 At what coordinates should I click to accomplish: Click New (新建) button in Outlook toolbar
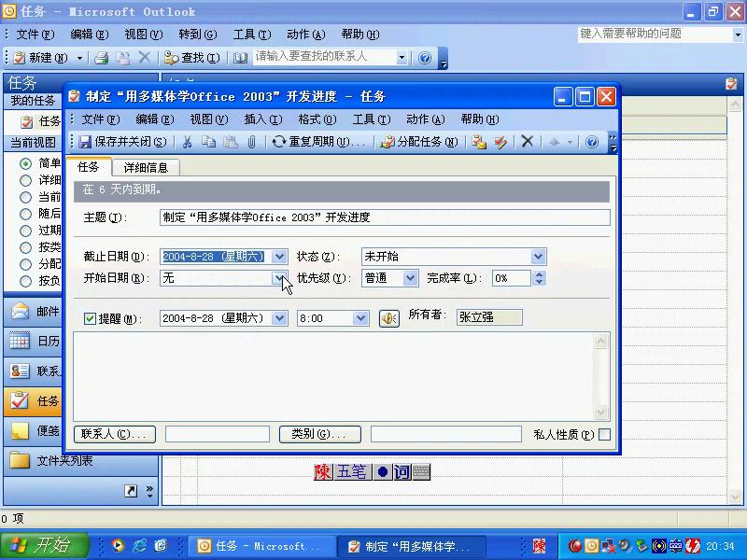coord(42,58)
